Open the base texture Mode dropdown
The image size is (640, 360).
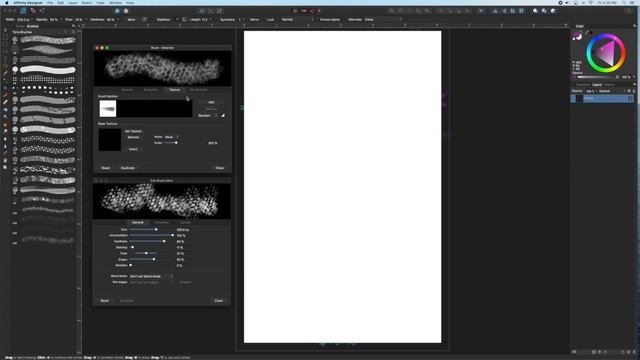171,137
